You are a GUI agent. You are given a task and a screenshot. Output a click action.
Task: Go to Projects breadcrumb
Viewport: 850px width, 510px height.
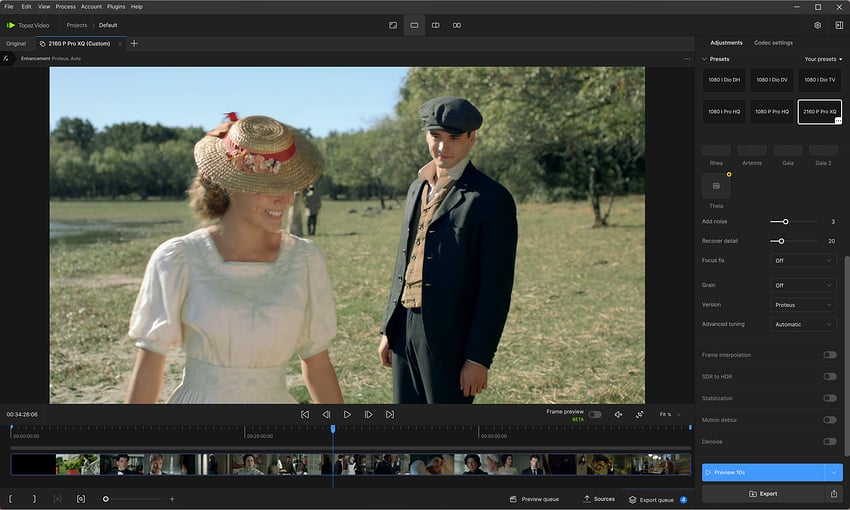pyautogui.click(x=76, y=25)
